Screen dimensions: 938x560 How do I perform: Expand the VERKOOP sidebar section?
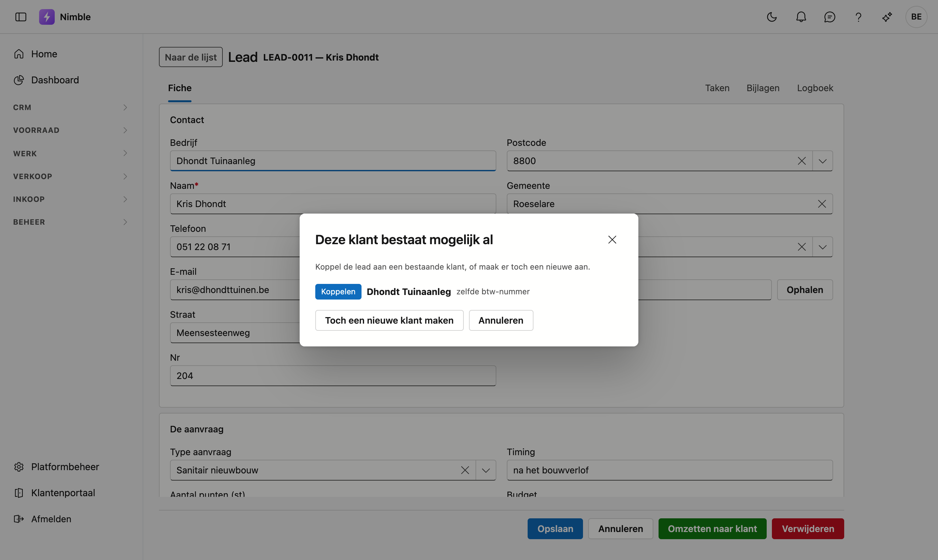point(71,176)
